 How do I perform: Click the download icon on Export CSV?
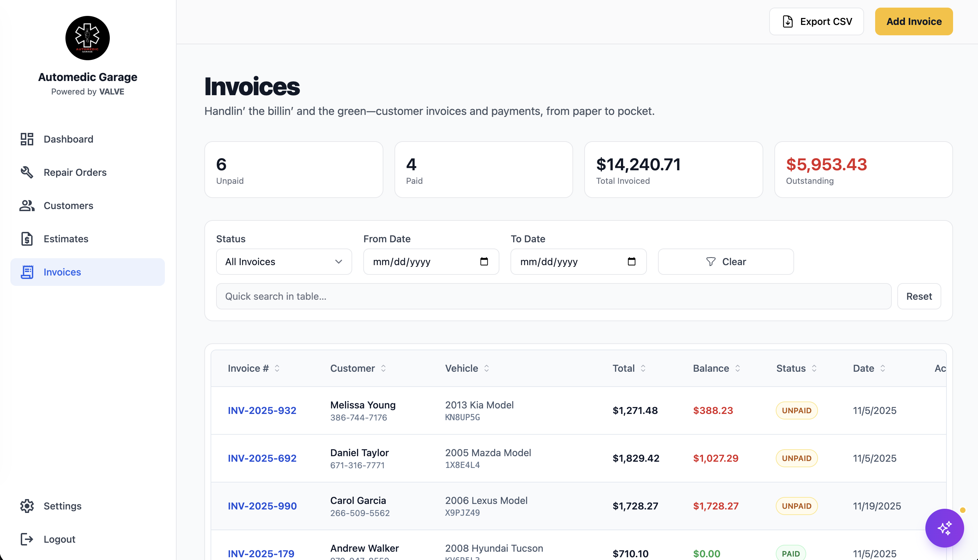tap(787, 21)
